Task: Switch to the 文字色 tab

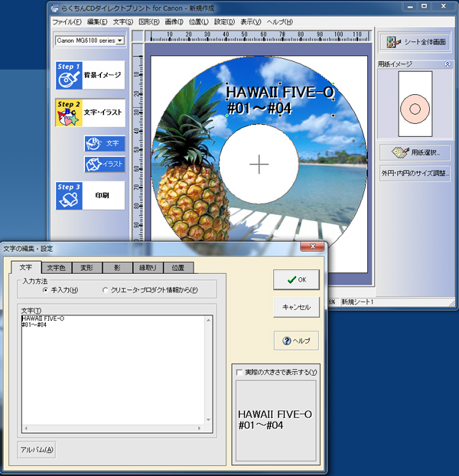Action: (57, 268)
